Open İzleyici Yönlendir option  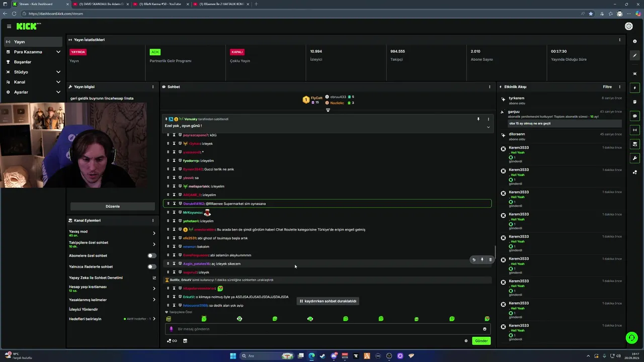click(x=84, y=309)
